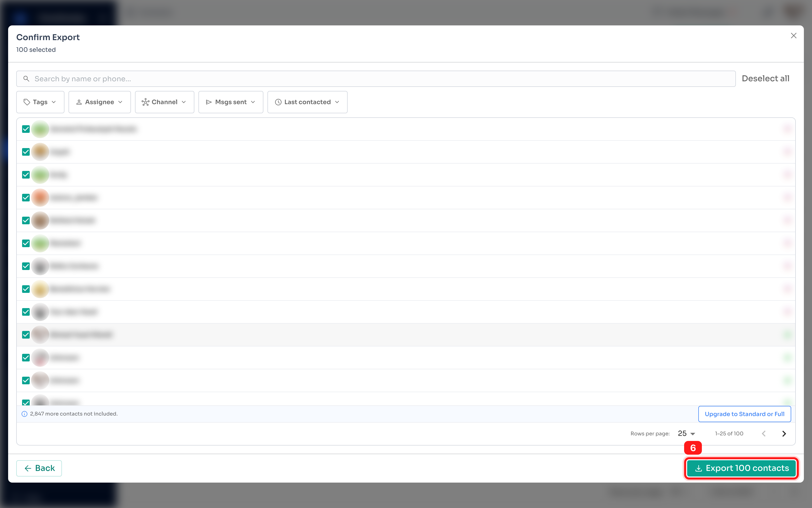Toggle the highlighted grey row's checkbox
The height and width of the screenshot is (508, 812).
(26, 335)
